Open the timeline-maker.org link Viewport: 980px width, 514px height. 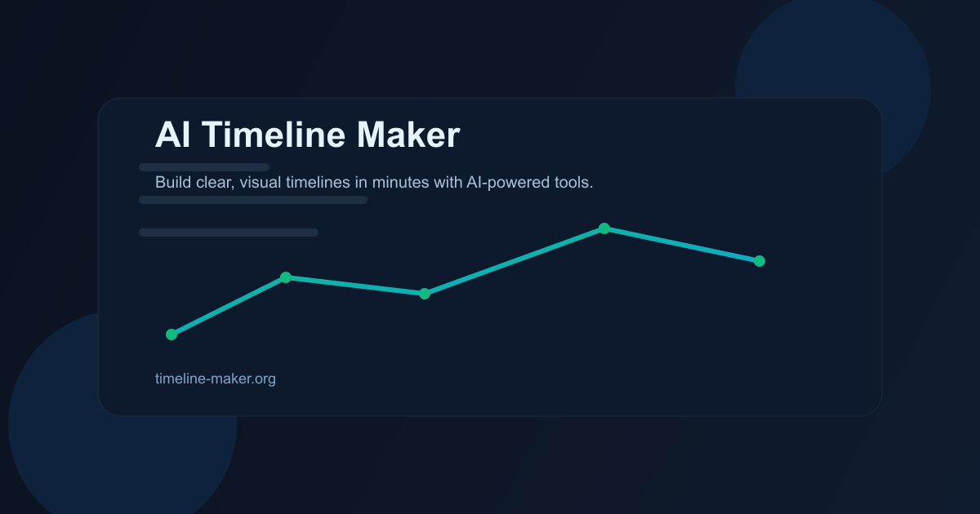point(216,378)
